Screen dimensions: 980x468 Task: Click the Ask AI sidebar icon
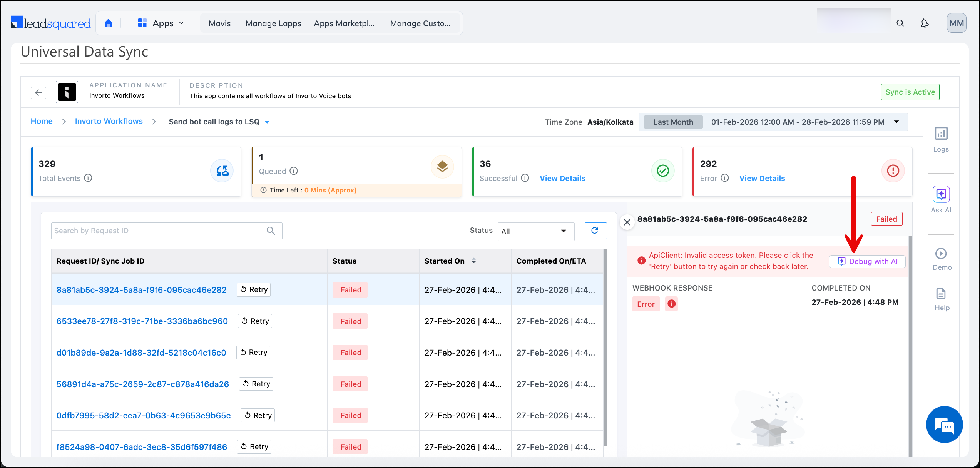[941, 194]
